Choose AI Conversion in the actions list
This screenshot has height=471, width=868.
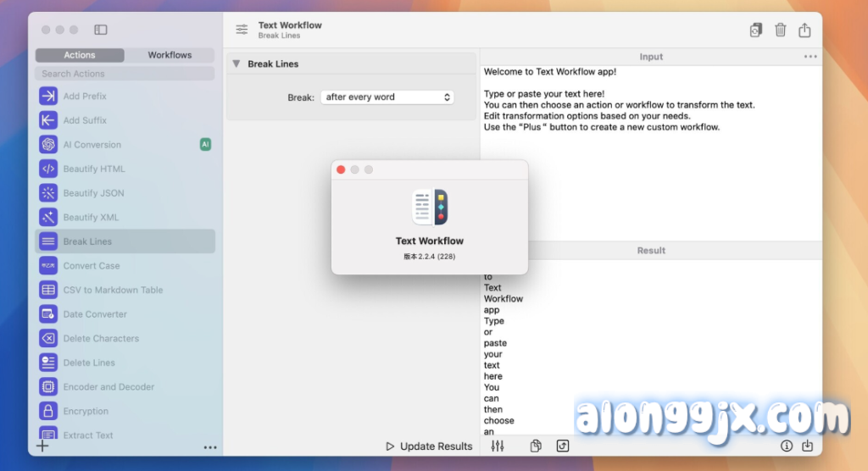(92, 145)
